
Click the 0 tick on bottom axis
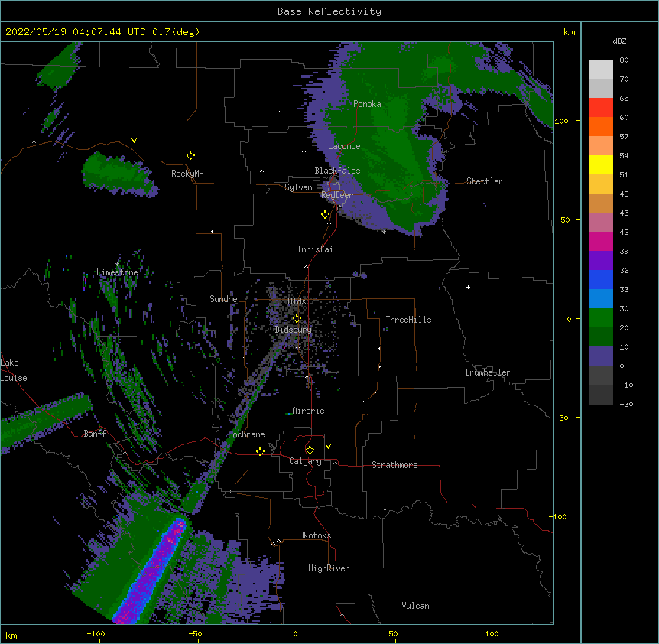[x=295, y=633]
